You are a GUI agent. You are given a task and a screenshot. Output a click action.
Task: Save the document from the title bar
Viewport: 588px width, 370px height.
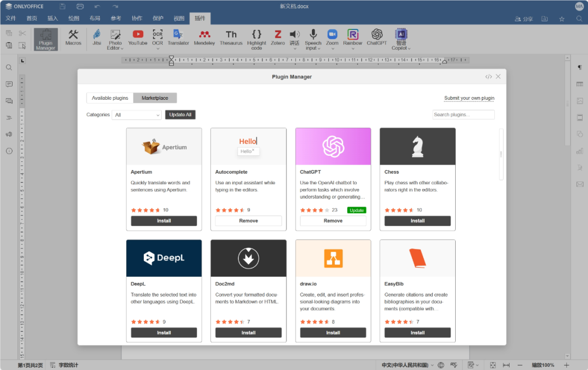click(x=62, y=7)
